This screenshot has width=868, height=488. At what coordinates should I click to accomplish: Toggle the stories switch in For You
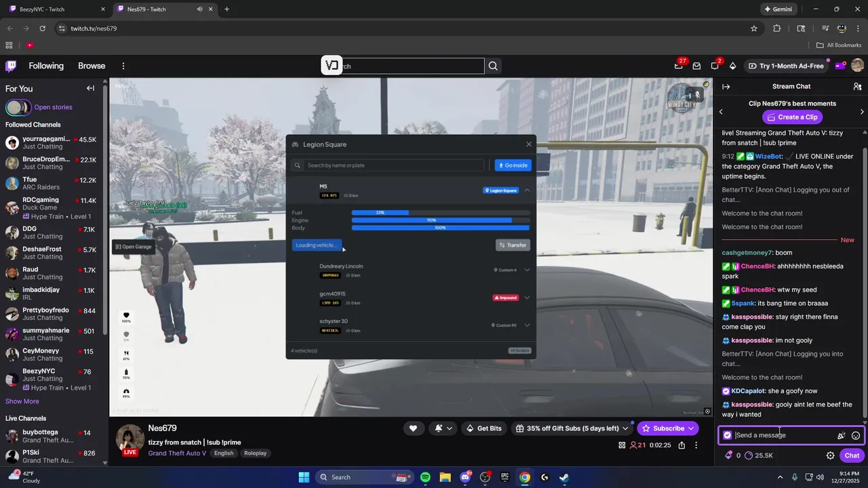(18, 107)
